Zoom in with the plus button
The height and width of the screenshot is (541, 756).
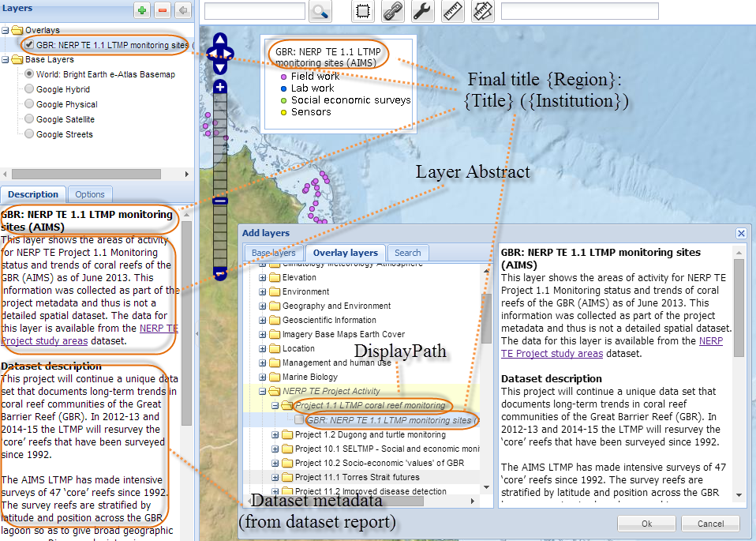(220, 87)
